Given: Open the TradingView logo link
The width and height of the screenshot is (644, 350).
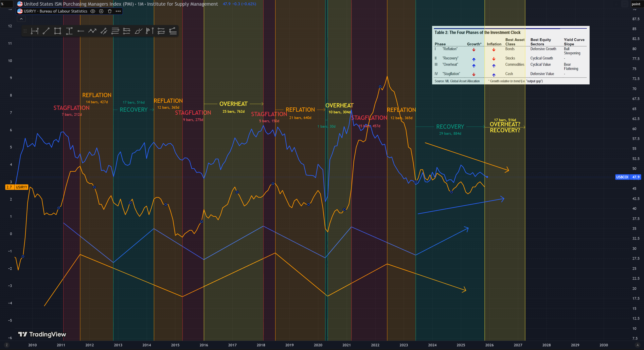Looking at the screenshot, I should [x=42, y=334].
